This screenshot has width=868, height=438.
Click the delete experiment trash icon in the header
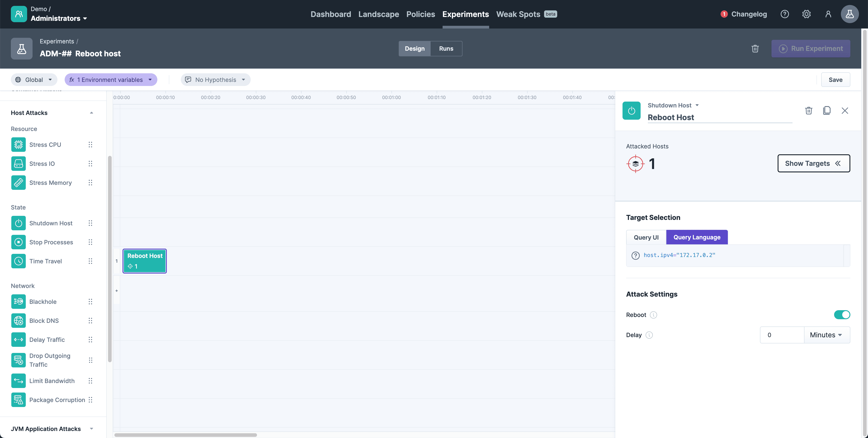(x=755, y=49)
